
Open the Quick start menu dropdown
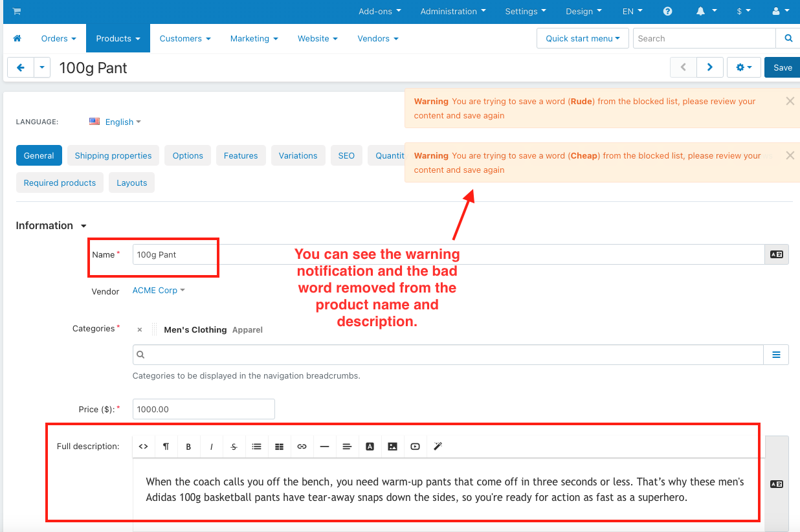click(x=583, y=39)
